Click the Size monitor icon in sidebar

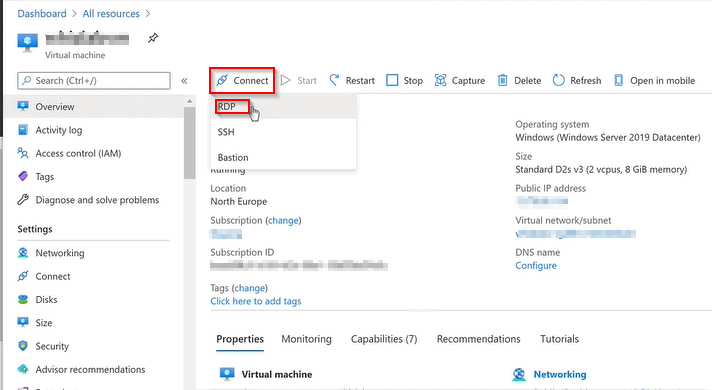[23, 322]
